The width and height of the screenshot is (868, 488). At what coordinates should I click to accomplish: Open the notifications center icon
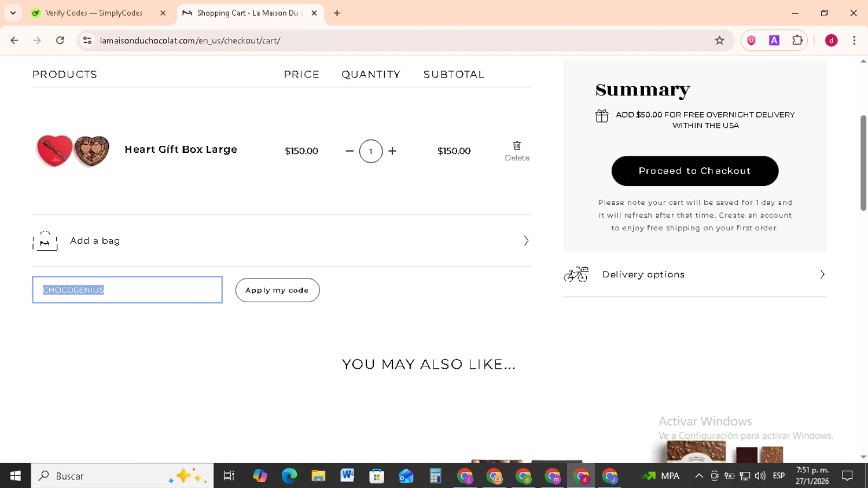(847, 476)
